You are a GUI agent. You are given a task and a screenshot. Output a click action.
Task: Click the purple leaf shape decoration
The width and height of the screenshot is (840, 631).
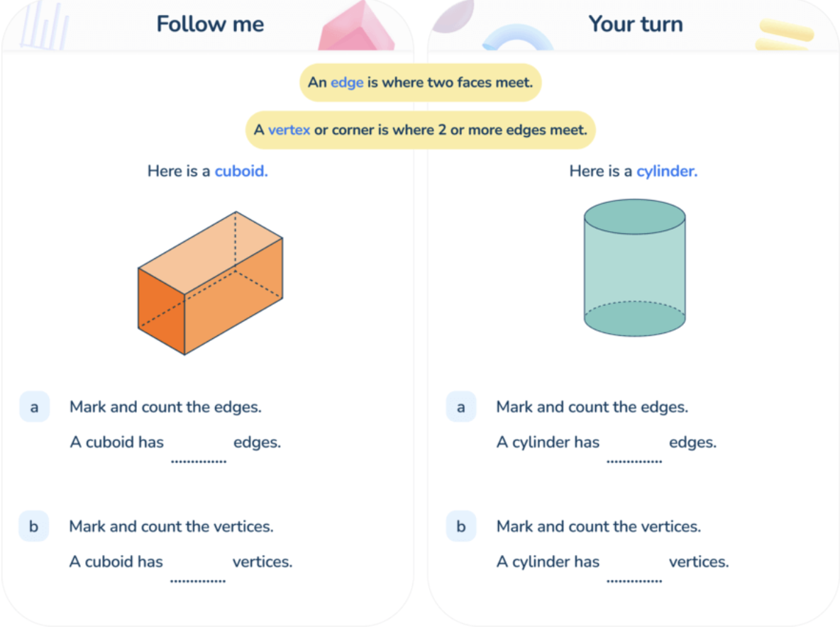(453, 17)
